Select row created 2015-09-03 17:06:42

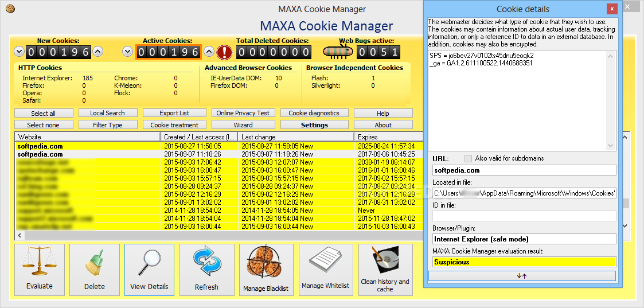coord(219,162)
